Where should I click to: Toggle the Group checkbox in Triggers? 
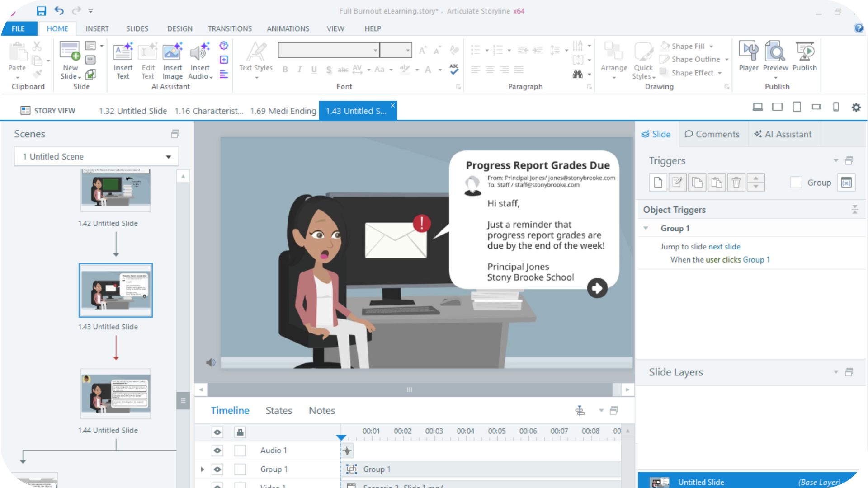(796, 183)
